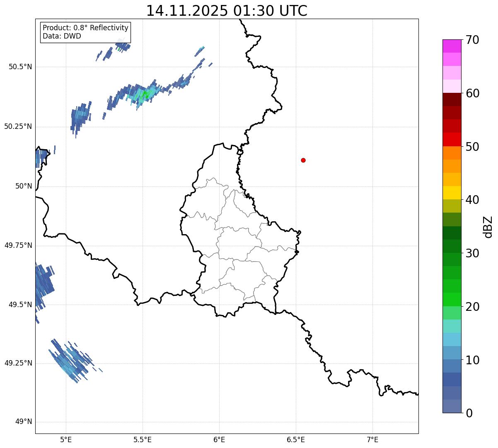Click the '7°E' longitude label
Viewport: 498px width, 448px height.
tap(372, 439)
